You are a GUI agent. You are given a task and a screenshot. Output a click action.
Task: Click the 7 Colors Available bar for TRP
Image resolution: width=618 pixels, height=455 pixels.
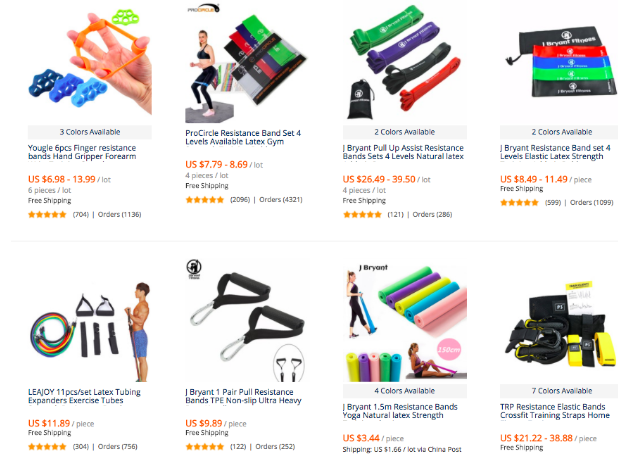pyautogui.click(x=559, y=391)
